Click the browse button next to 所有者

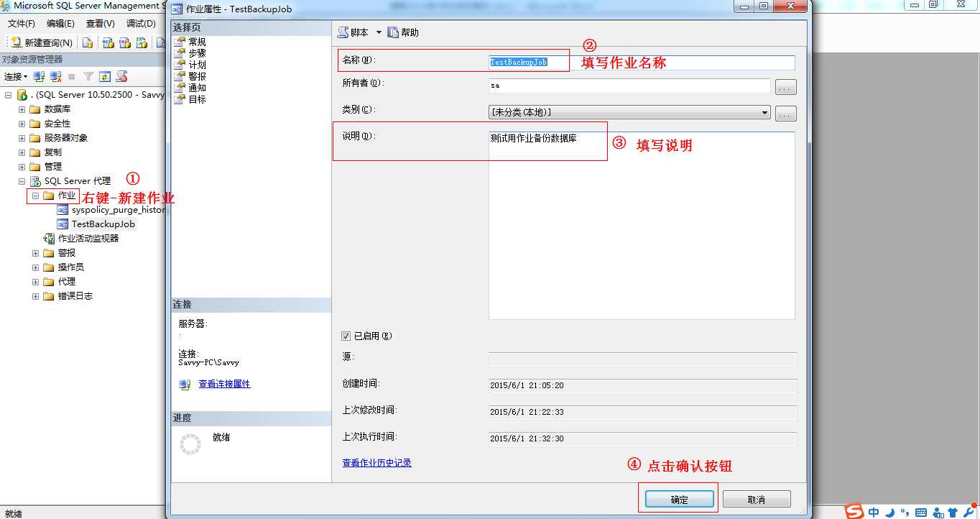tap(786, 88)
